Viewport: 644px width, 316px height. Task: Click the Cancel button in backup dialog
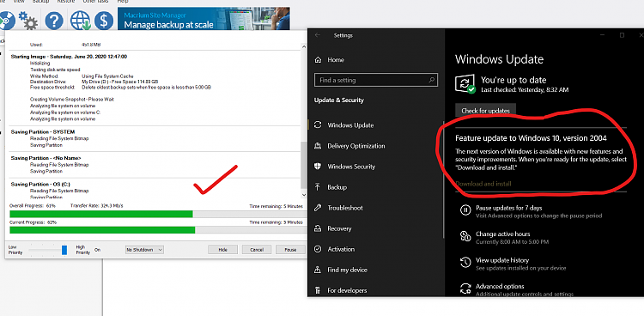(257, 249)
